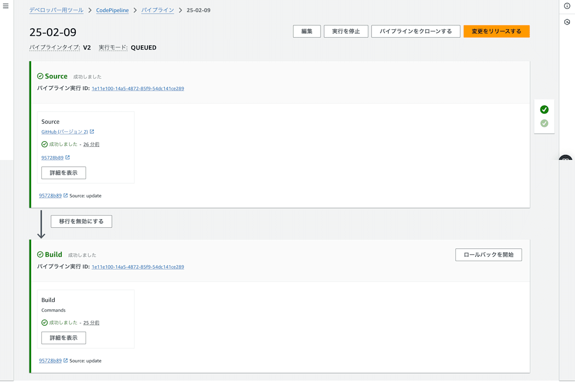Click the light green check status indicator
575x392 pixels.
(544, 123)
